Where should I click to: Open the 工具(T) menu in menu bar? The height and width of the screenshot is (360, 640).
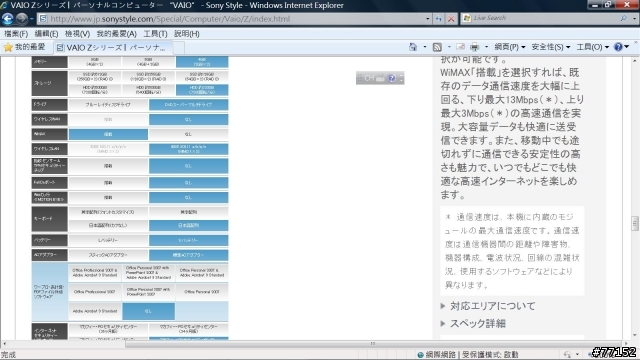tap(155, 34)
